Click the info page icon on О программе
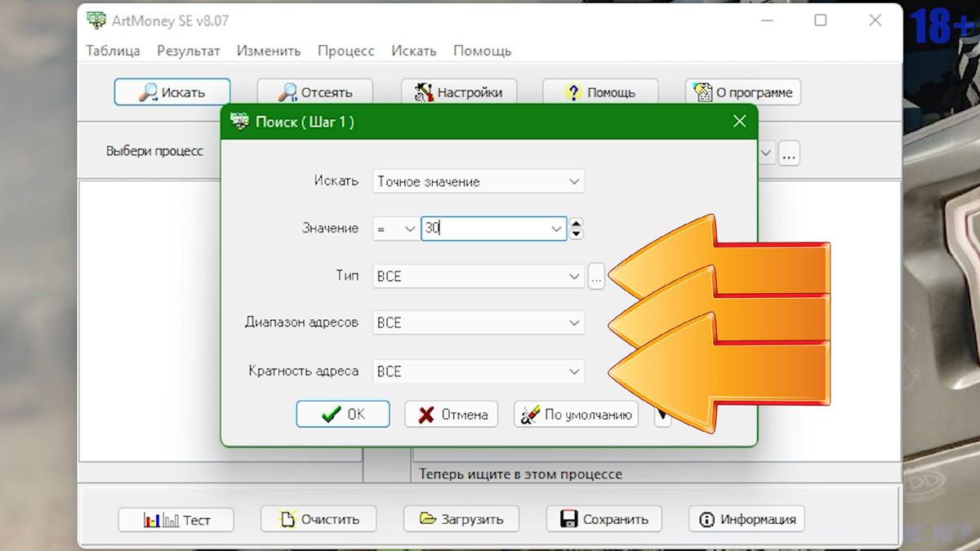Image resolution: width=980 pixels, height=551 pixels. (702, 92)
